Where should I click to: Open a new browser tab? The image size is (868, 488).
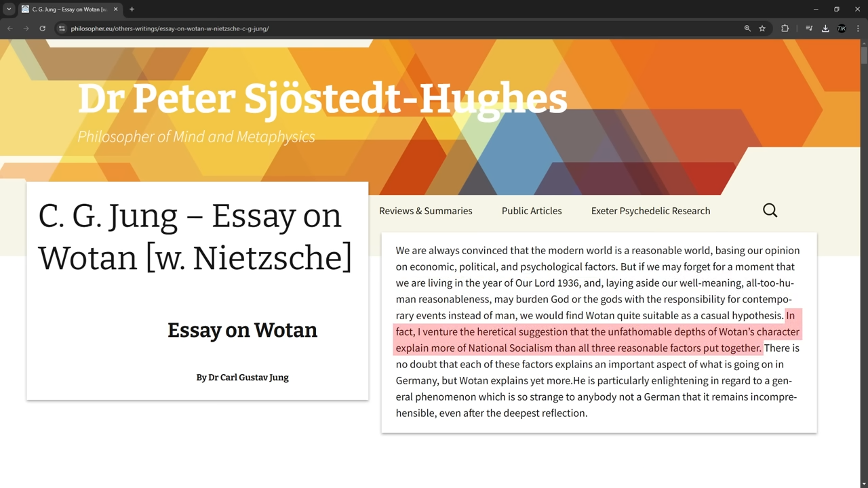(x=132, y=9)
